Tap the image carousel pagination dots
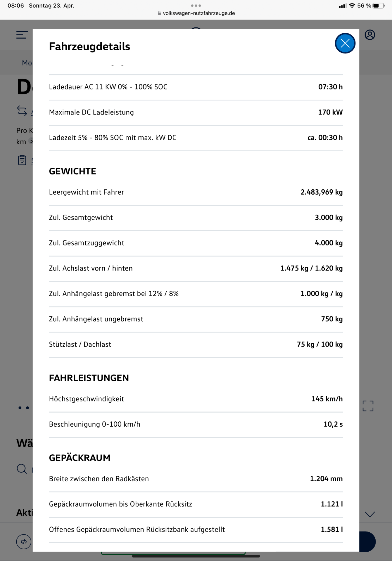Viewport: 392px width, 561px height. [24, 408]
